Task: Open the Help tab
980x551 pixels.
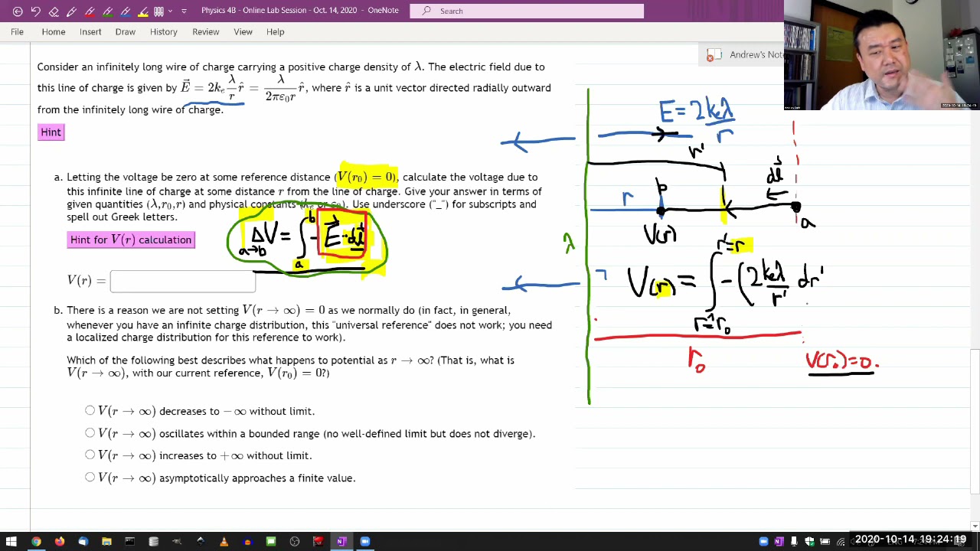Action: (x=276, y=31)
